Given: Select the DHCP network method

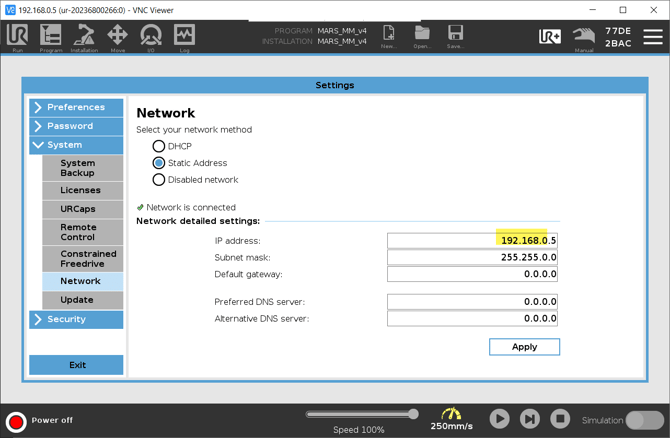Looking at the screenshot, I should click(159, 146).
